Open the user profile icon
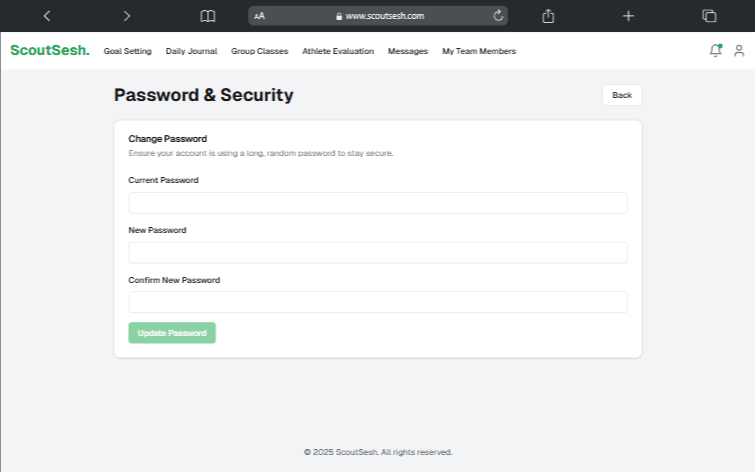The height and width of the screenshot is (472, 755). (739, 50)
